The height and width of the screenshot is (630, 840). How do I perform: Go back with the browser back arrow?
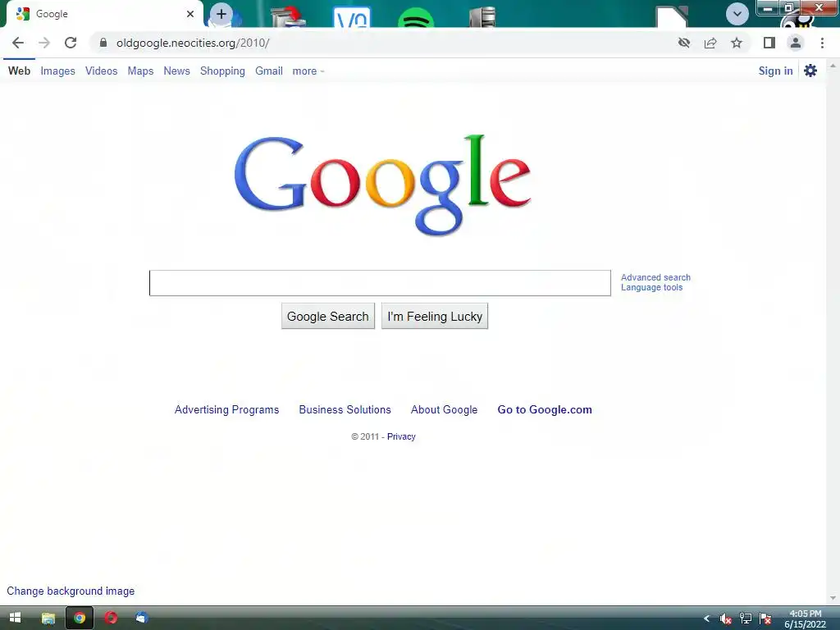tap(18, 43)
